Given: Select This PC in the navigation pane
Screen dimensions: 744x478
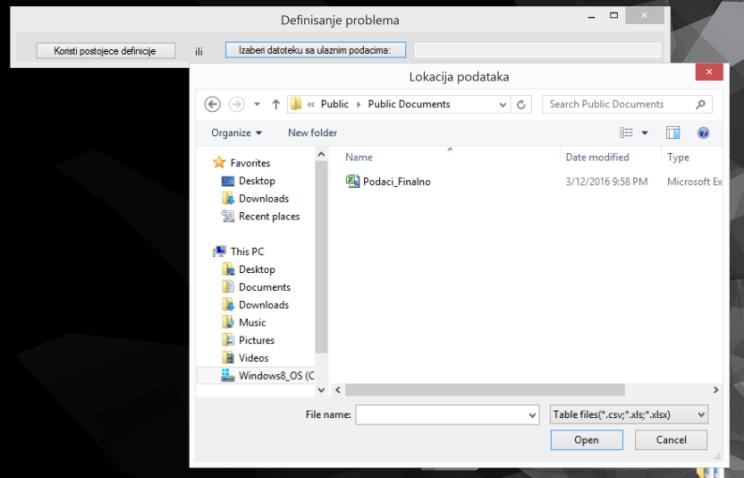Looking at the screenshot, I should click(x=247, y=252).
